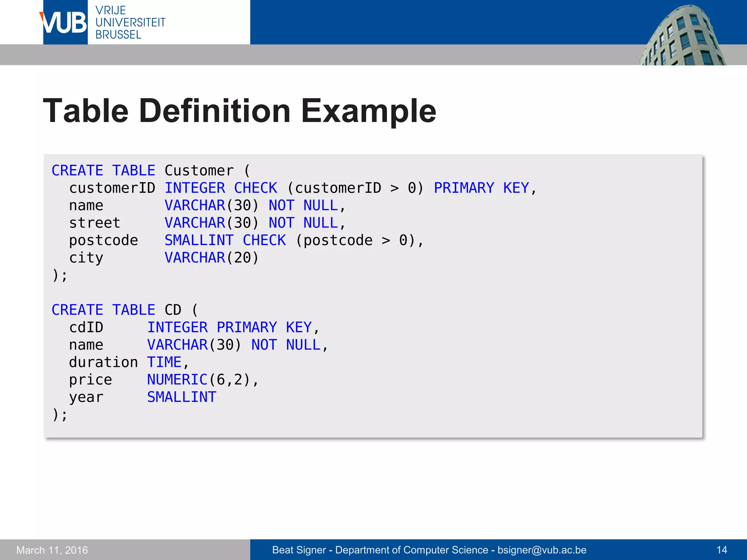
Task: Click the Vrije Universiteit Brussel text
Action: pos(130,23)
